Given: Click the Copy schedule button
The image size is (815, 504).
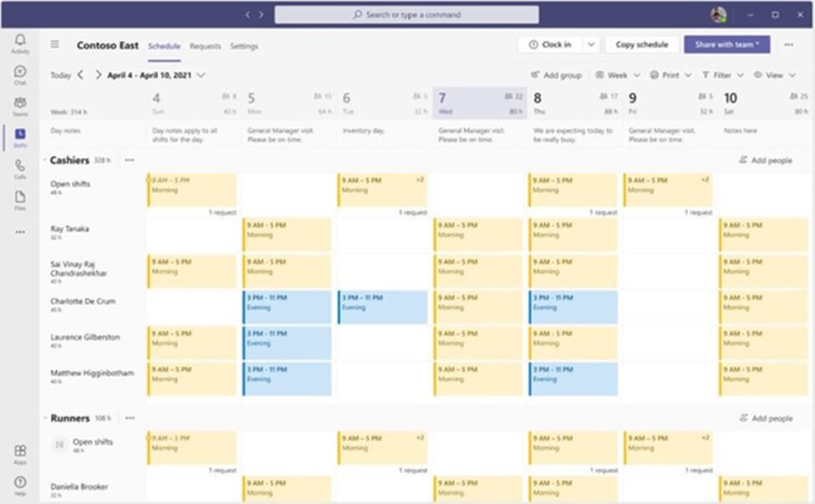Looking at the screenshot, I should coord(642,44).
